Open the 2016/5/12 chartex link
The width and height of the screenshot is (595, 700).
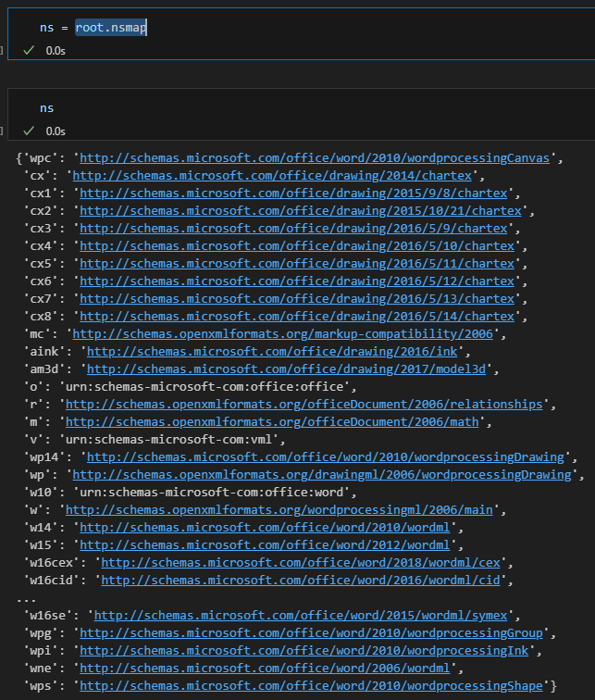[x=297, y=281]
